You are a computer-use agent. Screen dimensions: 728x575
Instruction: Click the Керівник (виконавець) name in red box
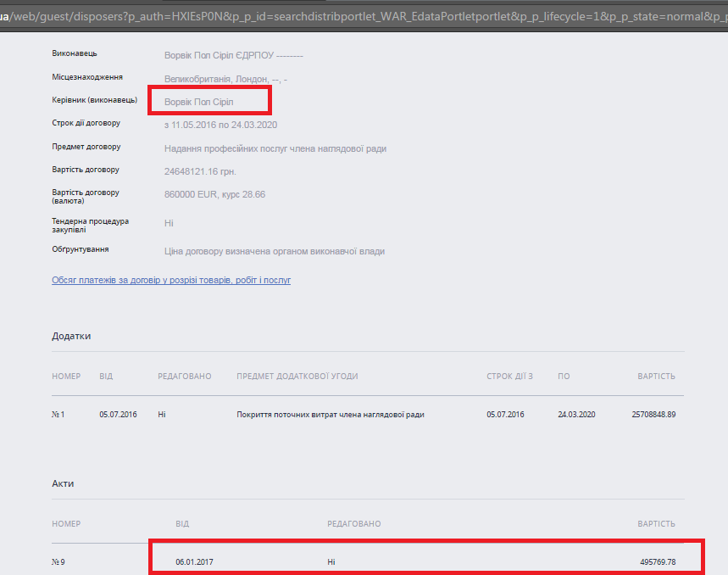coord(198,102)
